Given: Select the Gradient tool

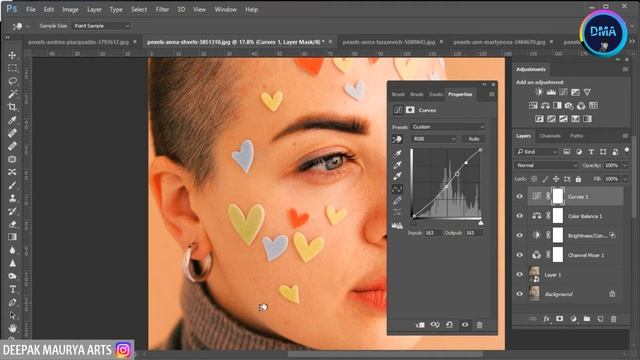Looking at the screenshot, I should (x=12, y=237).
